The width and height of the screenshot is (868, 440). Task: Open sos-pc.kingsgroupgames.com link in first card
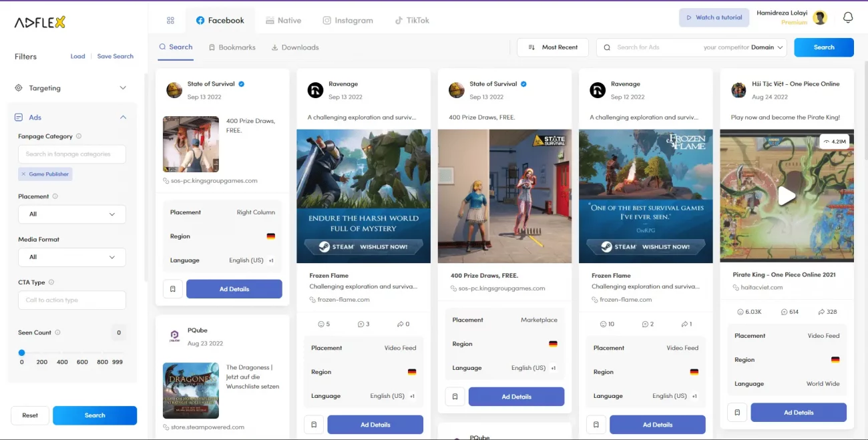tap(214, 181)
